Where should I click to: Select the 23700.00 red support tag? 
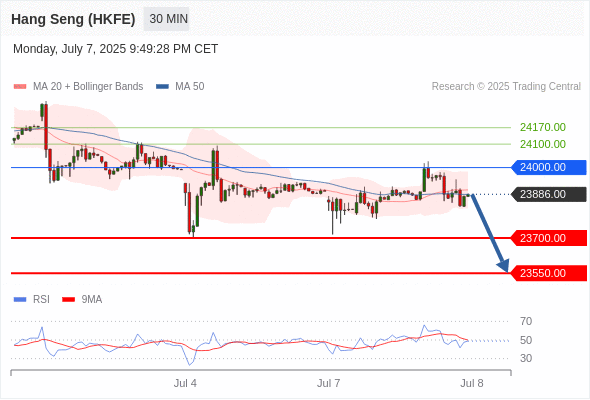coord(549,238)
